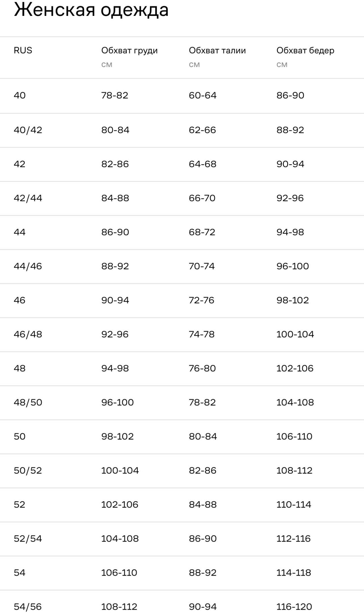Click waist value 76-80 for size 48
The height and width of the screenshot is (613, 364).
pyautogui.click(x=202, y=368)
